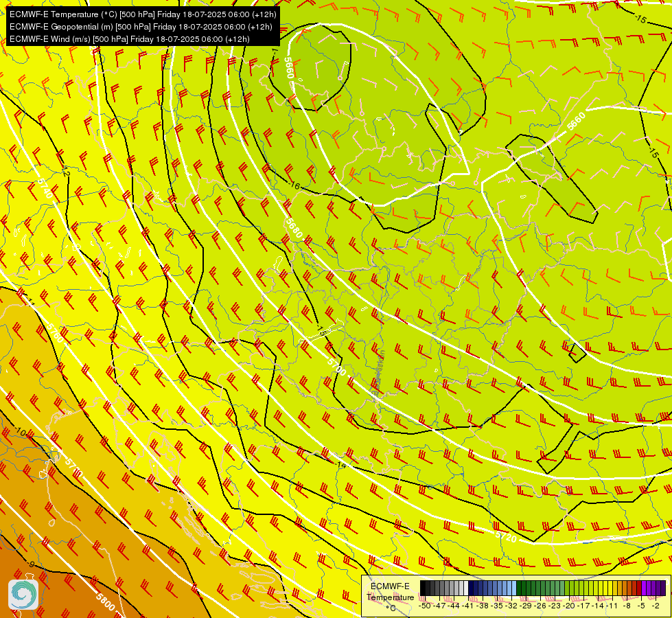Select the 'ECMWF-E Geopotential (m) [500 hPa]' title line

pos(141,27)
